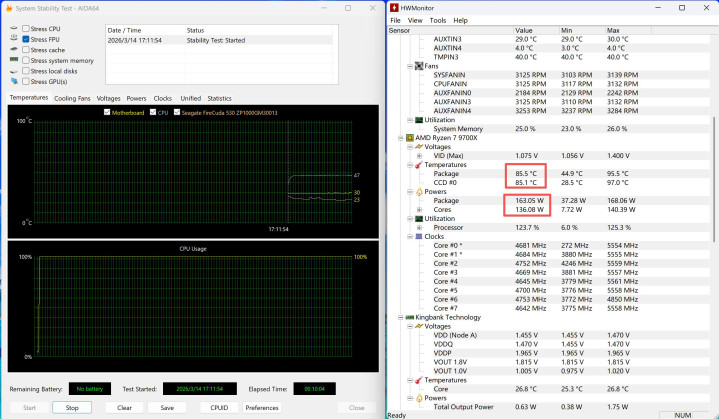Open the Preferences button in AIDA64
This screenshot has height=419, width=719.
pyautogui.click(x=262, y=407)
